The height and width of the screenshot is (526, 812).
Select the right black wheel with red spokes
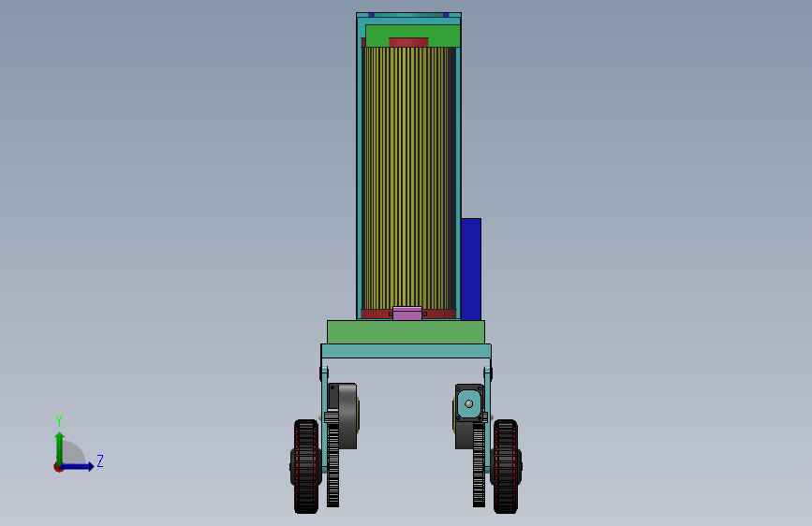506,466
